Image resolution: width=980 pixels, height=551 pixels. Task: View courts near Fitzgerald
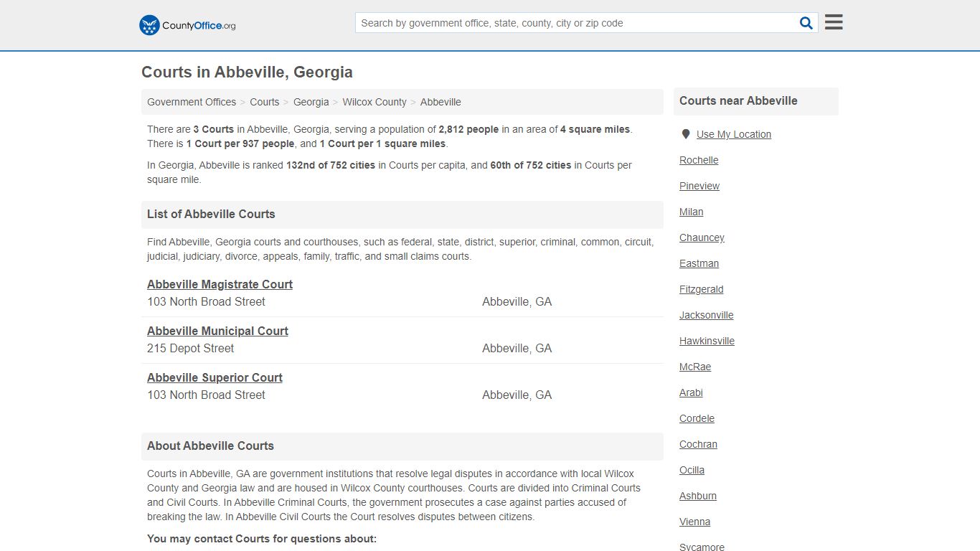pos(702,289)
